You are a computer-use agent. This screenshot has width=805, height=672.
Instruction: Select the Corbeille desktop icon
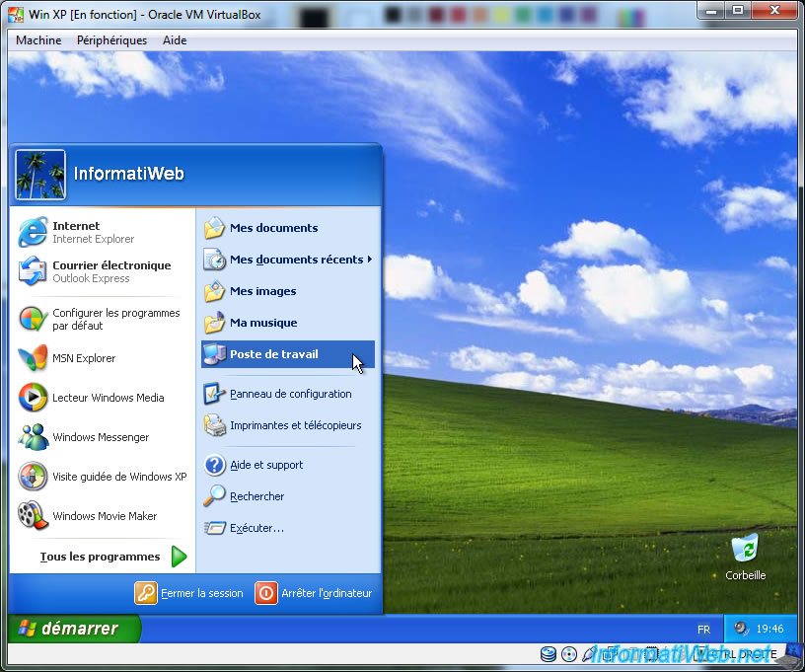[746, 558]
